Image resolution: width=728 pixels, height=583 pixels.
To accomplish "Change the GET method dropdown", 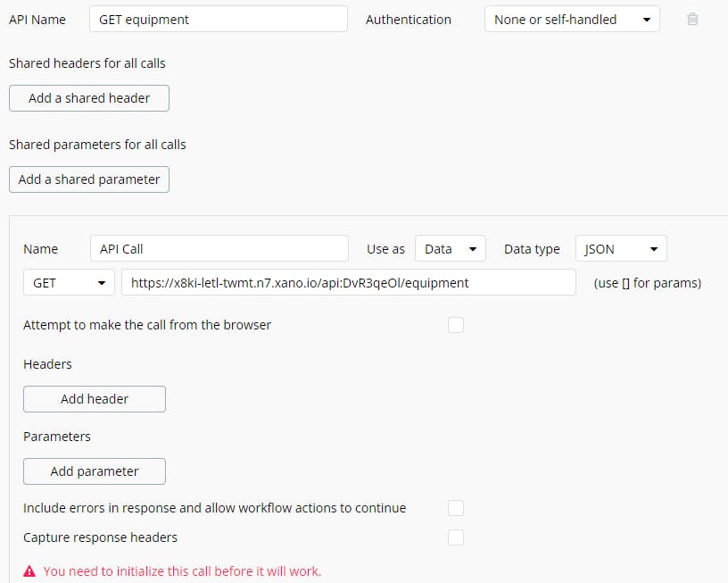I will 69,283.
